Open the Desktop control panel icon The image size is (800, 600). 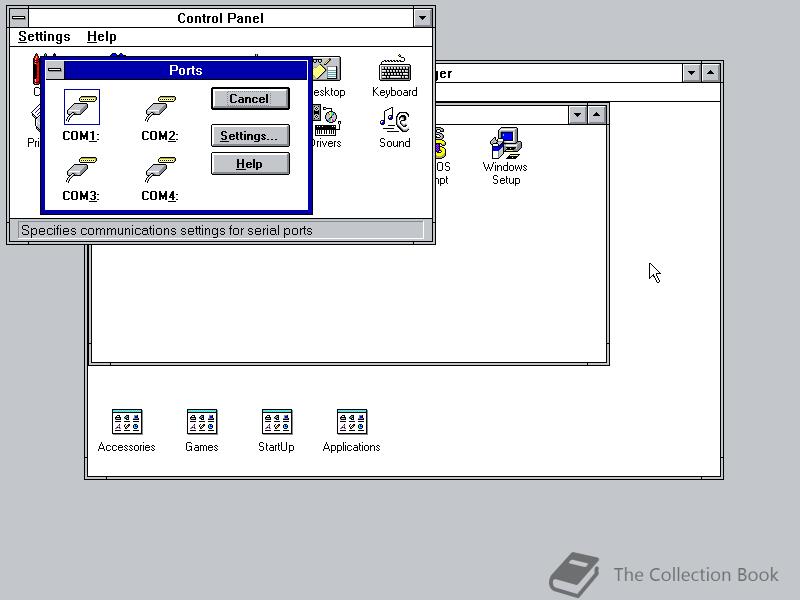coord(327,77)
